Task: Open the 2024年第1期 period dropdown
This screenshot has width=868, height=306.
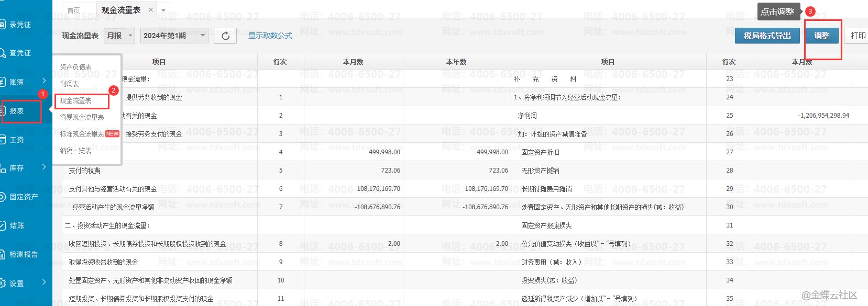Action: coord(174,36)
